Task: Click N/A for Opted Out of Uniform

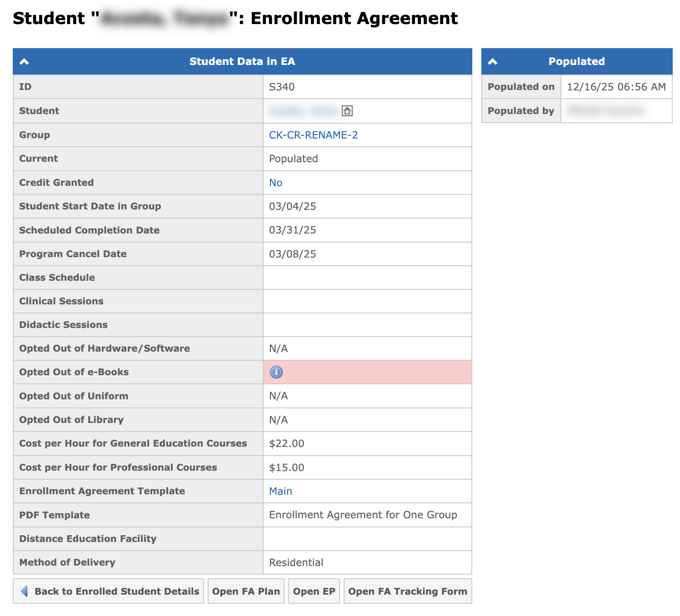Action: pyautogui.click(x=278, y=396)
